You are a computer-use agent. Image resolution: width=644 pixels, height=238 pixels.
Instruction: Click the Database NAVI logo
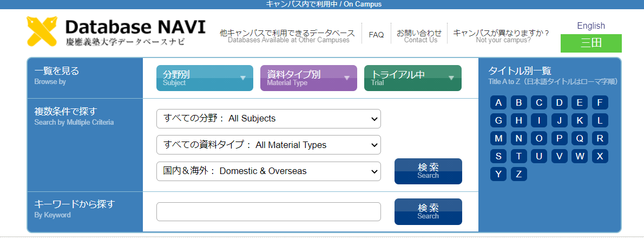pyautogui.click(x=116, y=31)
